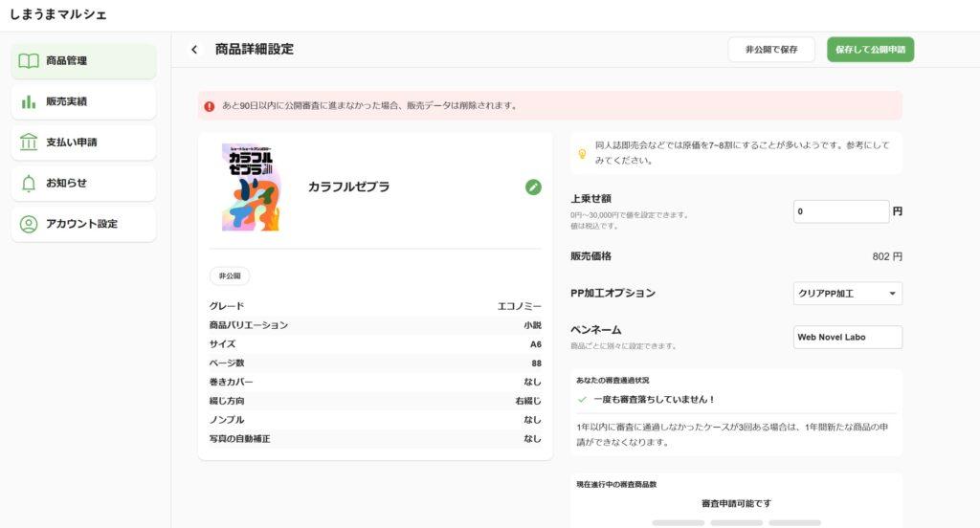
Task: Click the bell icon beside お知らせ
Action: [x=29, y=183]
